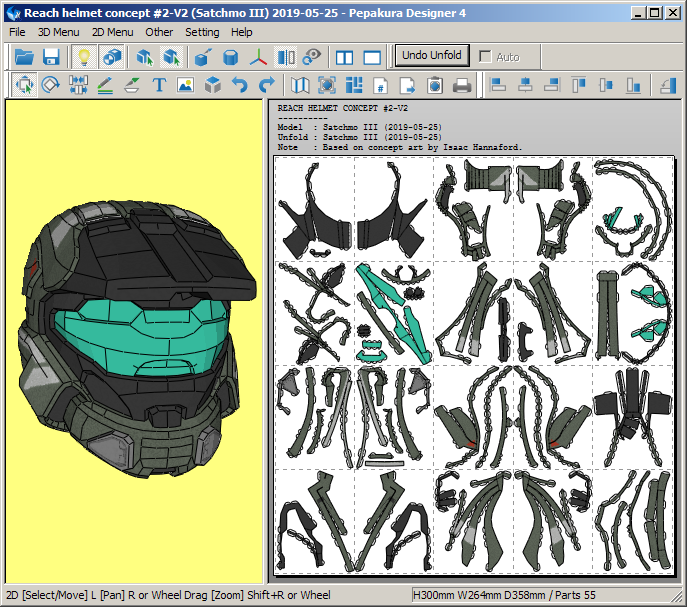Select the Text input tool

159,85
